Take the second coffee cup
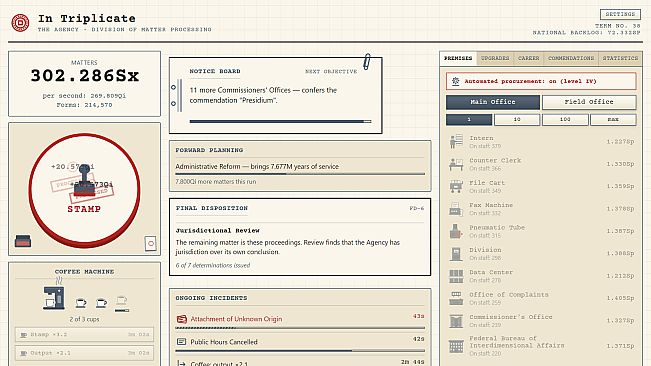Viewport: 651px width, 366px height. [101, 303]
